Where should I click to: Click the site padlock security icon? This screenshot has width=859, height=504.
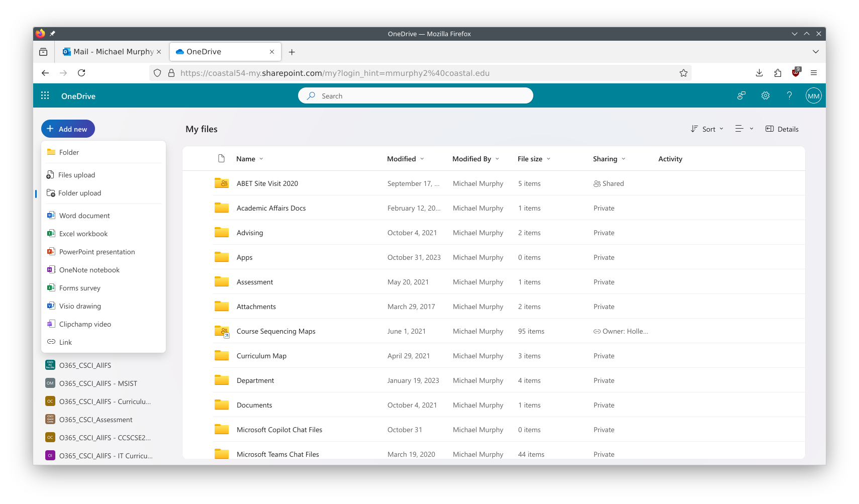171,73
